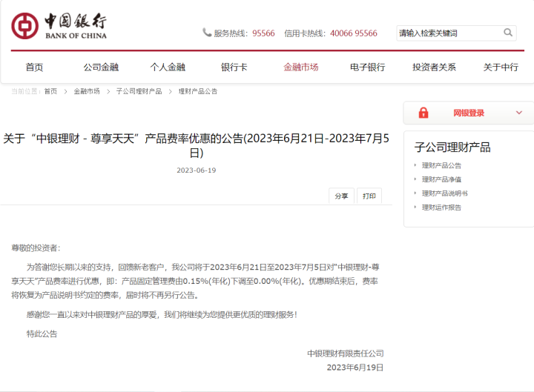Open sidebar link 理财运作报告
The height and width of the screenshot is (392, 534).
tap(441, 207)
